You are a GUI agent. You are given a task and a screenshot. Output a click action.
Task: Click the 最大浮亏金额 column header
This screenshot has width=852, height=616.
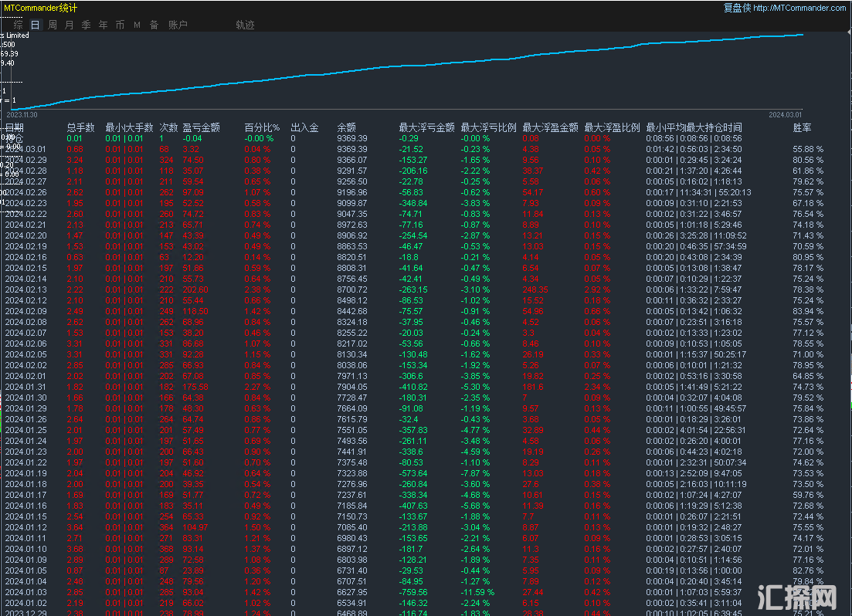(x=426, y=127)
